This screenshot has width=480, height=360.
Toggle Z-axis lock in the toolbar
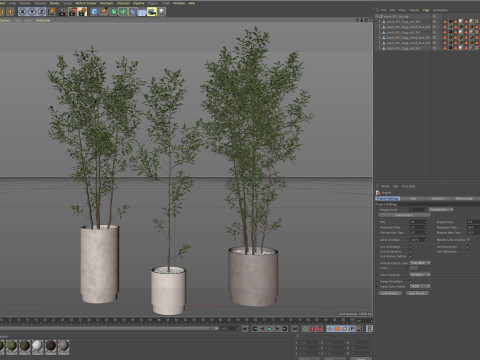click(42, 12)
